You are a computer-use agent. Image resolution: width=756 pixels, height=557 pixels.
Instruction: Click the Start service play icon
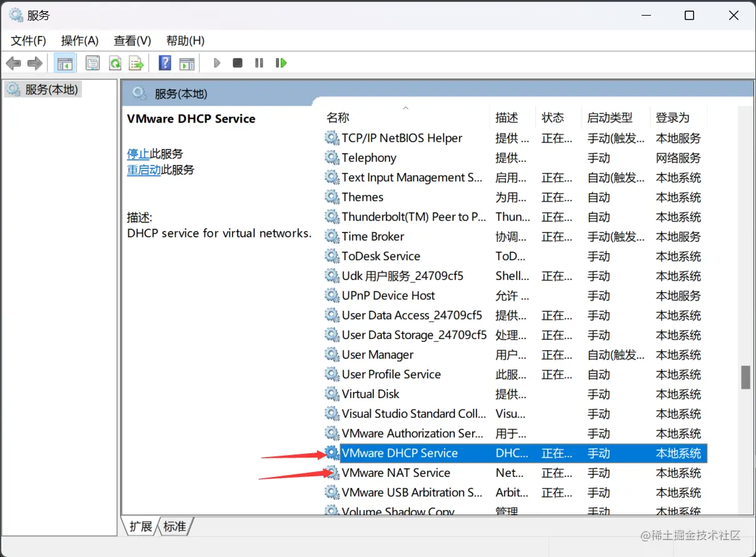[217, 63]
